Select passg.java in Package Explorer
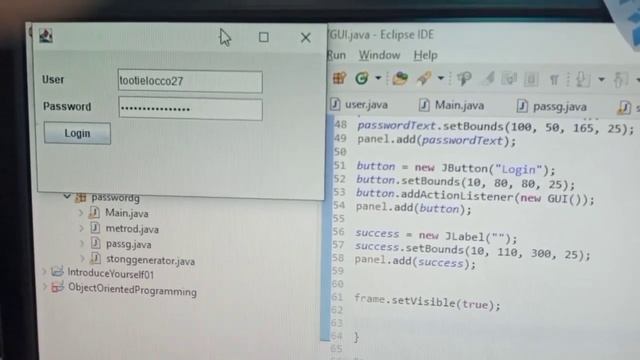Screen dimensions: 640x360 coord(129,244)
